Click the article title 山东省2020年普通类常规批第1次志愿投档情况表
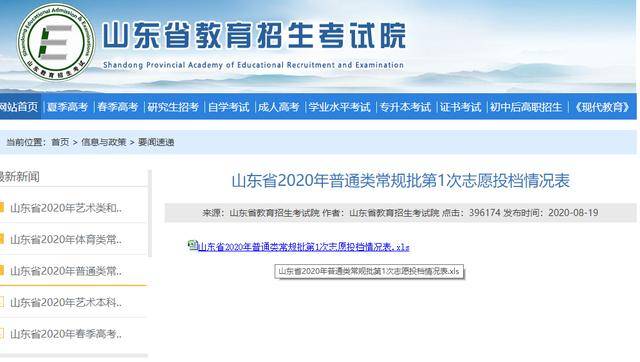The image size is (640, 362). click(x=400, y=180)
